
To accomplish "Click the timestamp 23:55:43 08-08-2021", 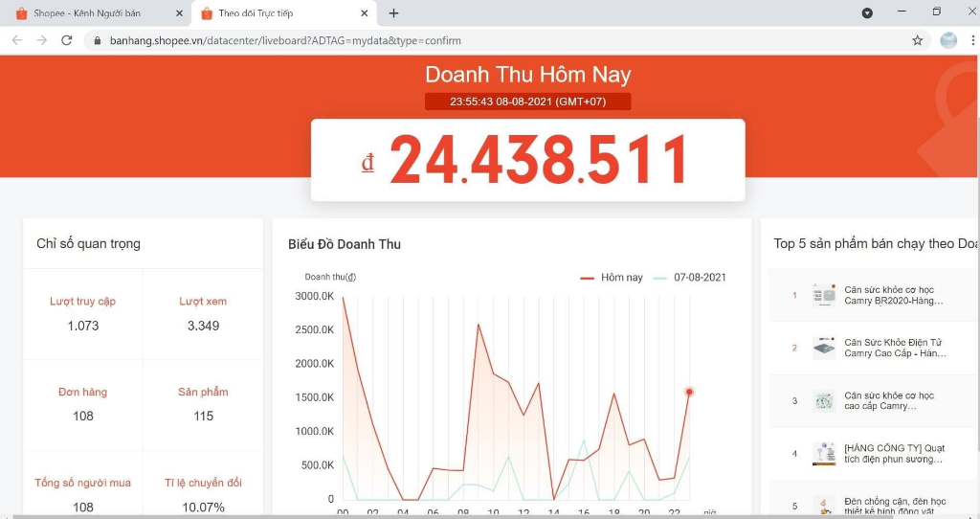I will 527,102.
